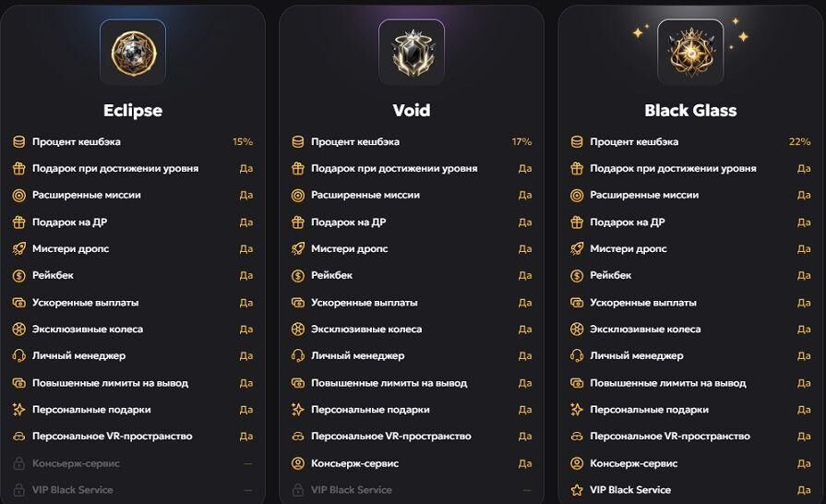This screenshot has width=826, height=504.
Task: Click the cashback coins icon in Eclipse
Action: tap(19, 141)
